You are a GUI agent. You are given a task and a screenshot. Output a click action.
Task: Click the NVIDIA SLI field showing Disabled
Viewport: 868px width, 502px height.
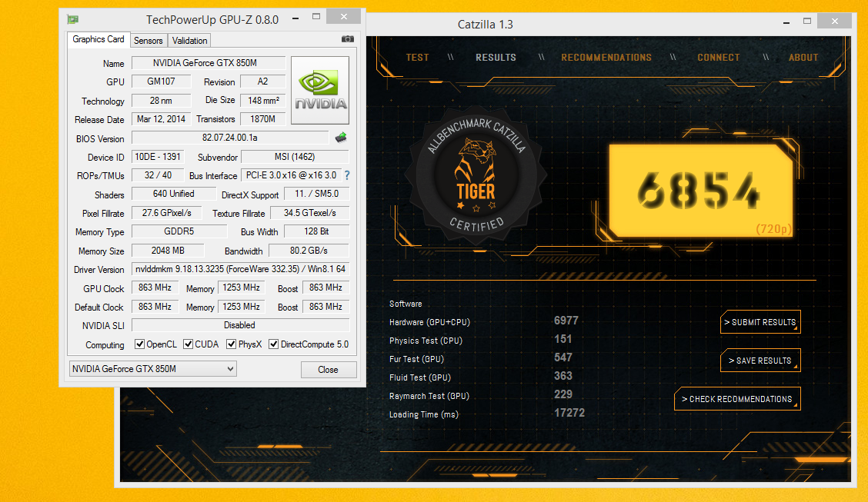pyautogui.click(x=240, y=325)
